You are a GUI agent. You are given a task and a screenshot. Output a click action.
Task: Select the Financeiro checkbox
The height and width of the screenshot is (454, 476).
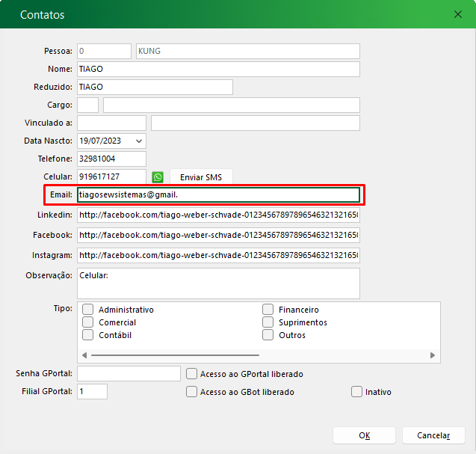click(268, 310)
